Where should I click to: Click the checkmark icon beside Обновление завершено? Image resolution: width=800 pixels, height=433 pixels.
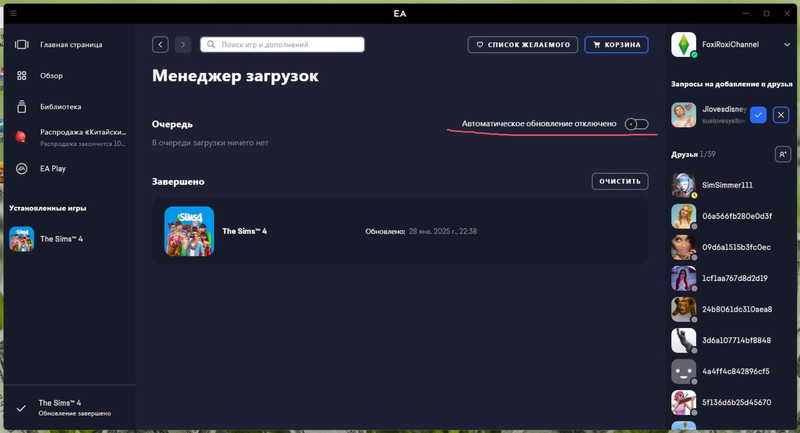coord(21,408)
